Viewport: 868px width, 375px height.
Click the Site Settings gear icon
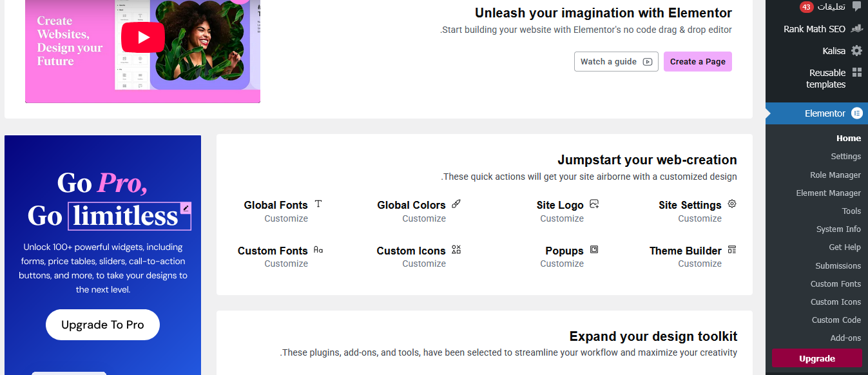point(732,204)
